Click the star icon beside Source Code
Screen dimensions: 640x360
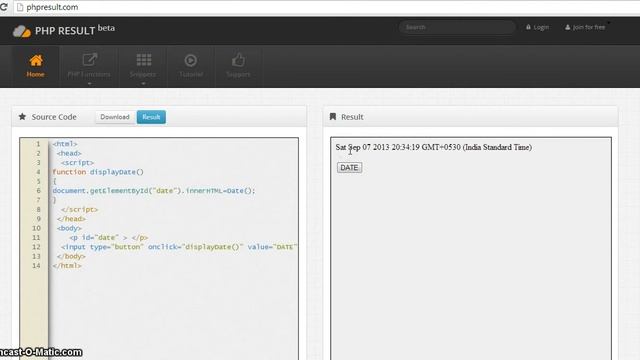(x=22, y=117)
